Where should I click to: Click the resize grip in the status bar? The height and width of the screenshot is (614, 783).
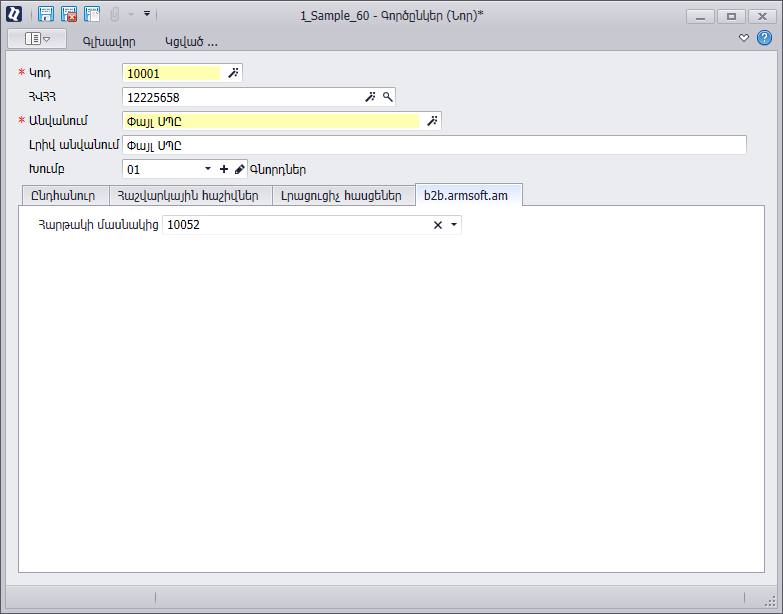[x=771, y=600]
